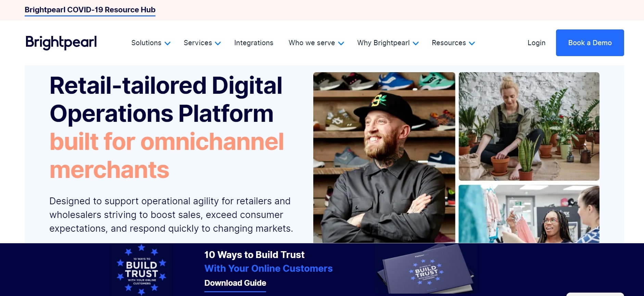Viewport: 644px width, 296px height.
Task: Click the Download Guide link
Action: [x=235, y=283]
